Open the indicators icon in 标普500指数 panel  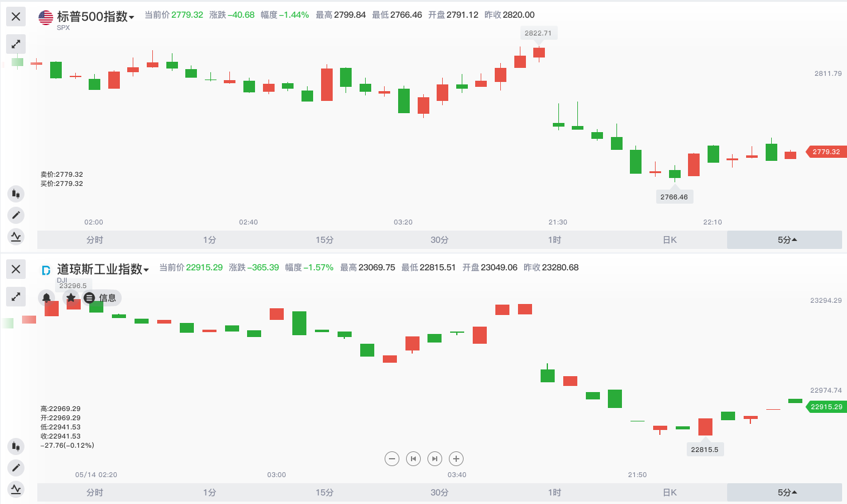[16, 236]
